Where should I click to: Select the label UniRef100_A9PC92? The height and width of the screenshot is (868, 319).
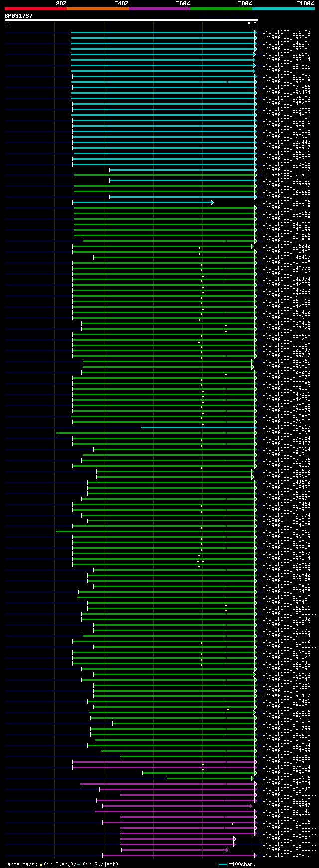point(286,641)
